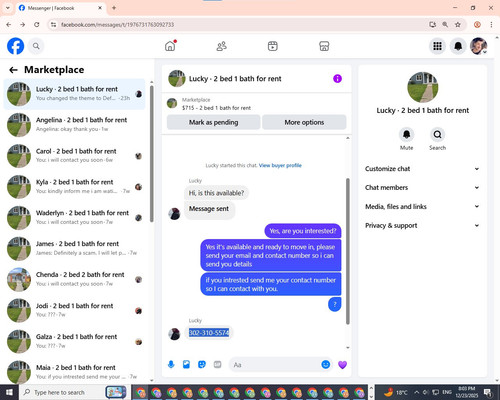The image size is (500, 400).
Task: Open James's chat conversation
Action: (74, 248)
